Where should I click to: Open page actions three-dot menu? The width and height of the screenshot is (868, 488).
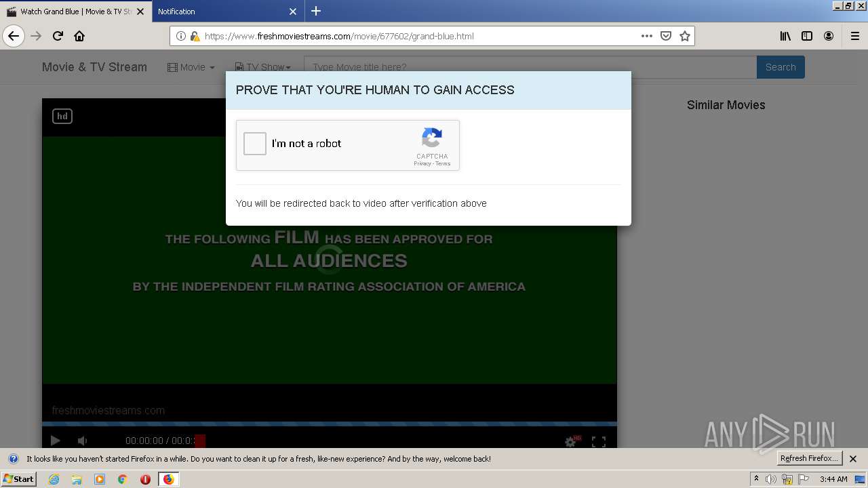pos(647,36)
